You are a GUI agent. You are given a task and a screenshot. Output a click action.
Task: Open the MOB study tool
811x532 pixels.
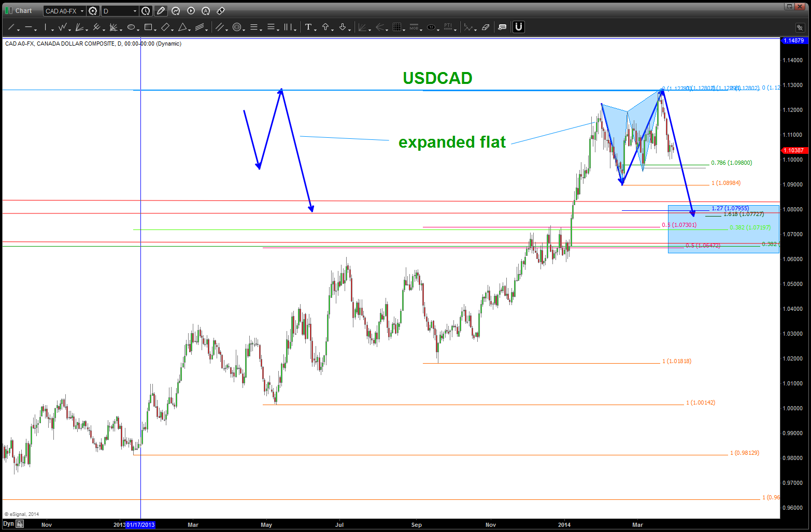pyautogui.click(x=414, y=27)
